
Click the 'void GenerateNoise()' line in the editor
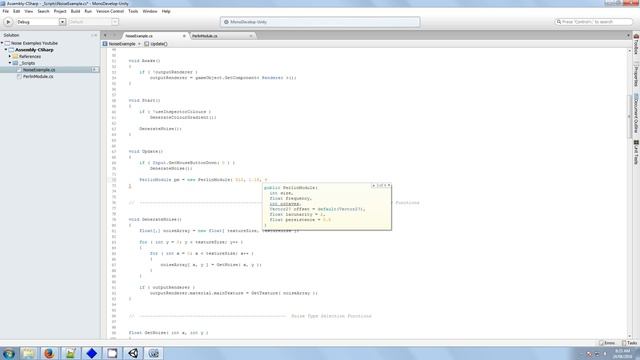coord(155,220)
